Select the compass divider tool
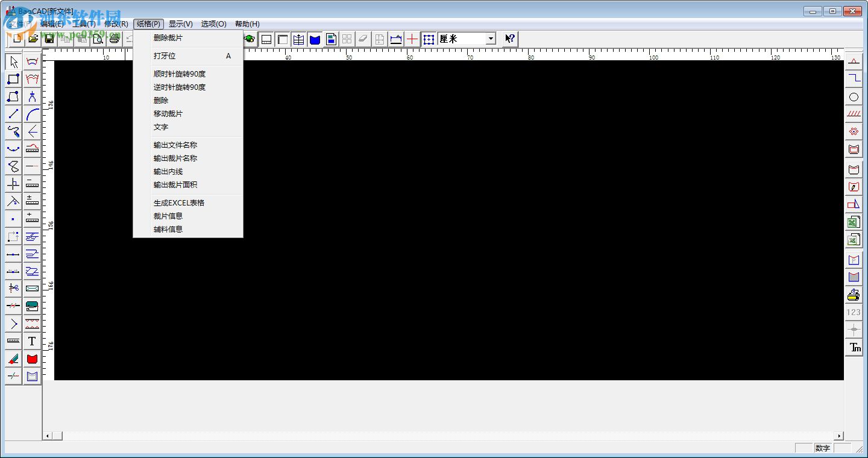 [x=32, y=96]
